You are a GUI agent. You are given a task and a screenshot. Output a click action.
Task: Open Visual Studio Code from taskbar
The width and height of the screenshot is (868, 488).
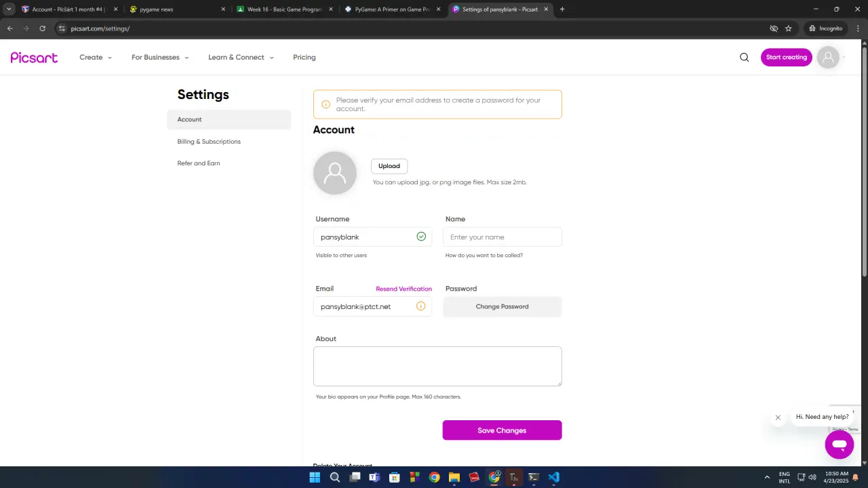tap(554, 477)
